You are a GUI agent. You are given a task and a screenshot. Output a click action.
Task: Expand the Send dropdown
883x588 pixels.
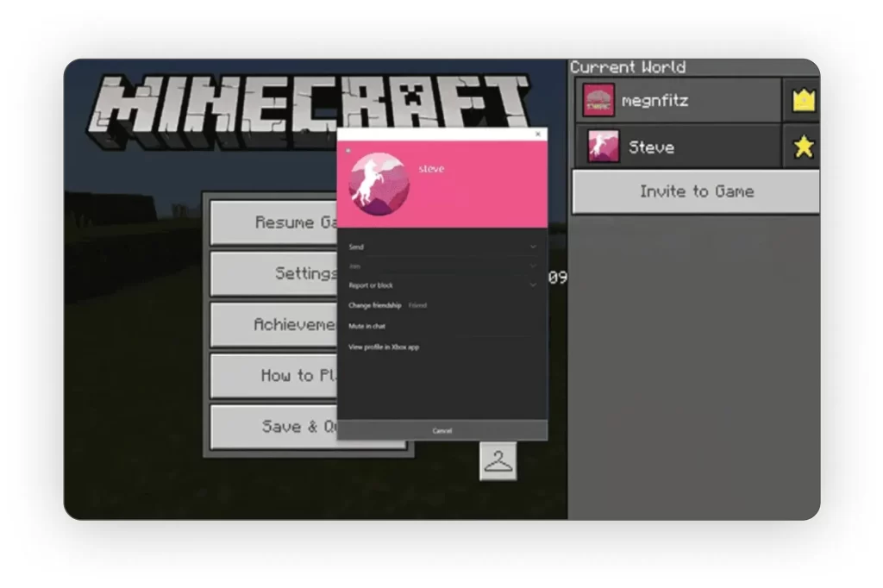[x=532, y=247]
